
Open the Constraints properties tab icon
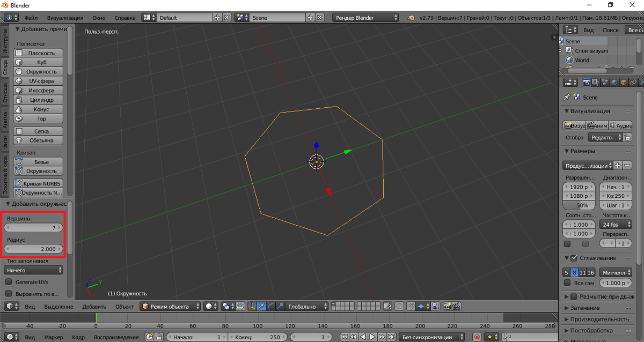pos(633,83)
